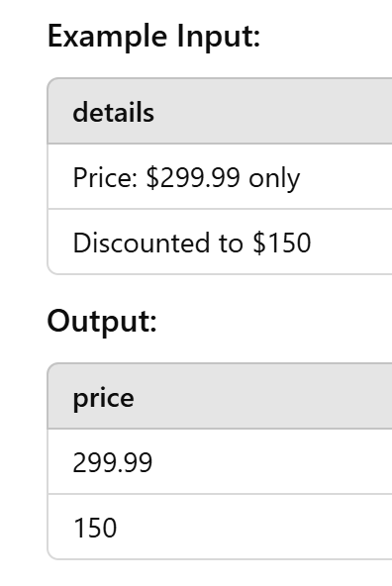The width and height of the screenshot is (392, 586).
Task: Click the "Output:" heading
Action: 102,322
